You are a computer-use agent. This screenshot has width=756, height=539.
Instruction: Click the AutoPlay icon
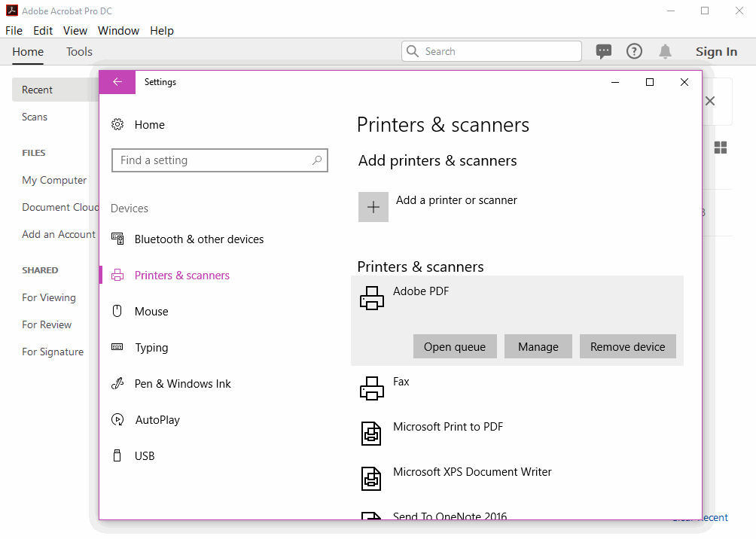117,419
